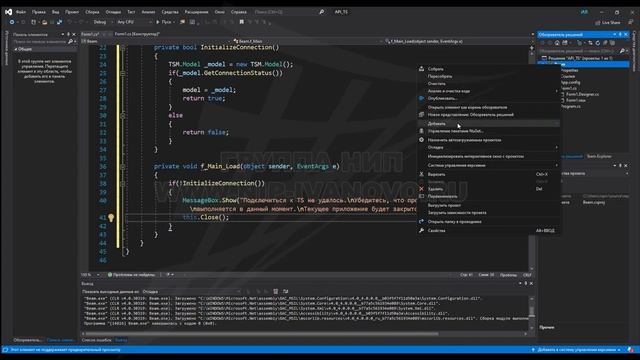640x360 pixels.
Task: Close the Обозреватель решений panel
Action: click(x=626, y=35)
